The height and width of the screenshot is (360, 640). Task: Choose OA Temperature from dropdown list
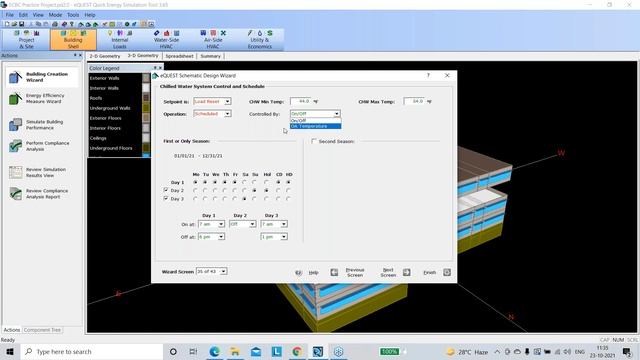pyautogui.click(x=315, y=126)
